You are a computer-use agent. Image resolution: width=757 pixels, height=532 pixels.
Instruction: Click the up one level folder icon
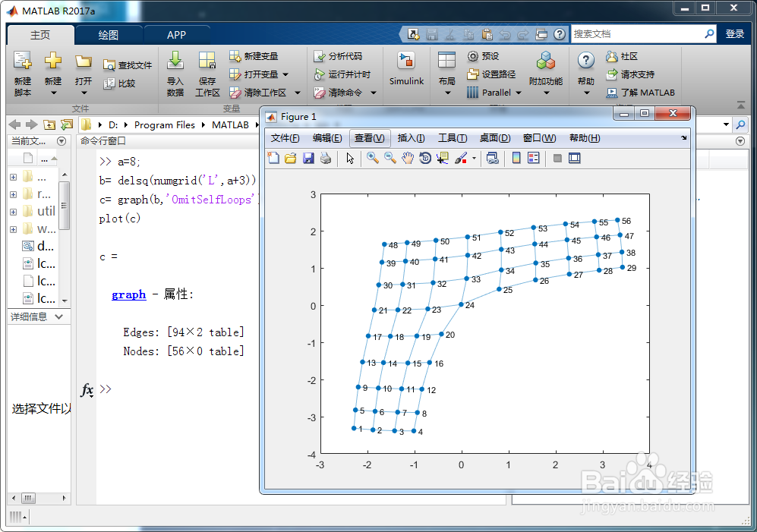point(49,125)
